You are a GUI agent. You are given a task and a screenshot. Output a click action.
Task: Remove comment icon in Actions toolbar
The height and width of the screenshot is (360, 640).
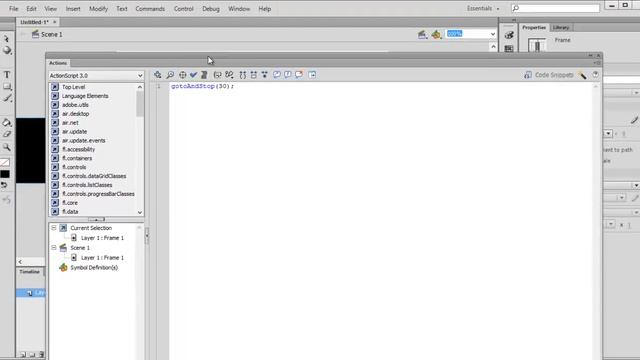point(299,75)
